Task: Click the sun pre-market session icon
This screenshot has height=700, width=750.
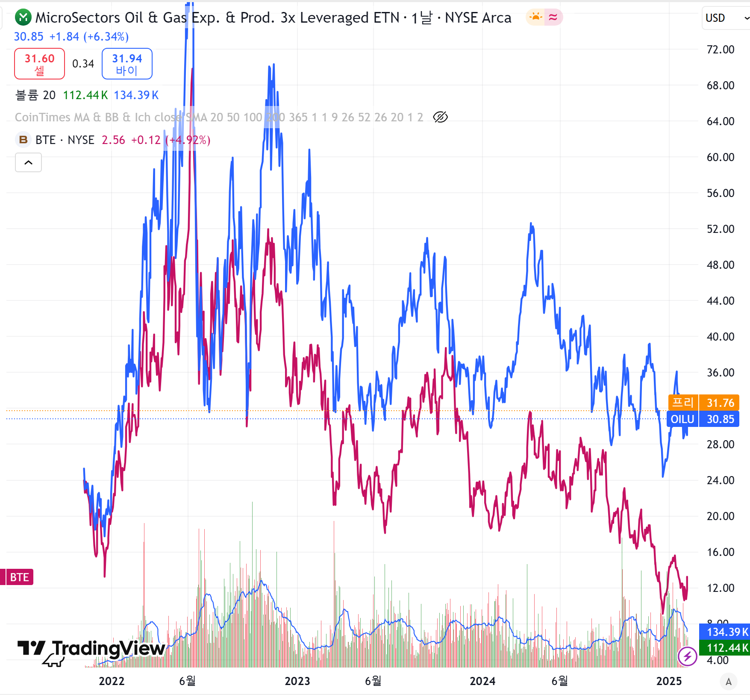Action: point(535,18)
